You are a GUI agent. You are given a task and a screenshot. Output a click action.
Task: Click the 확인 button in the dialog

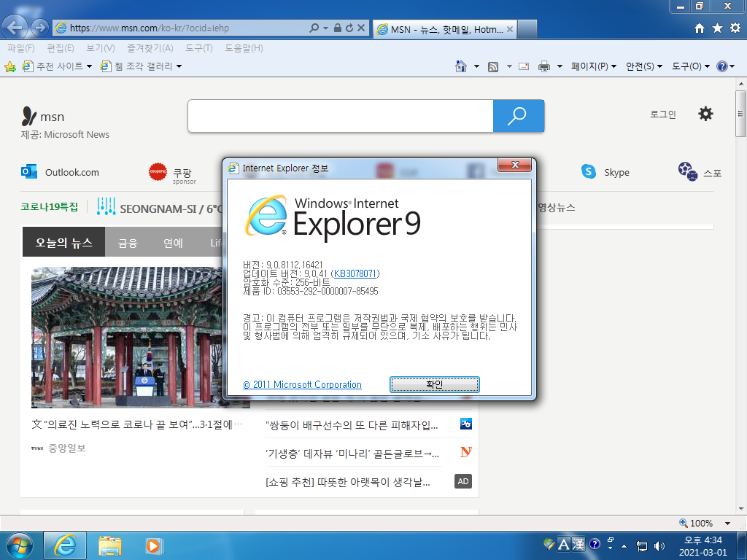click(435, 384)
